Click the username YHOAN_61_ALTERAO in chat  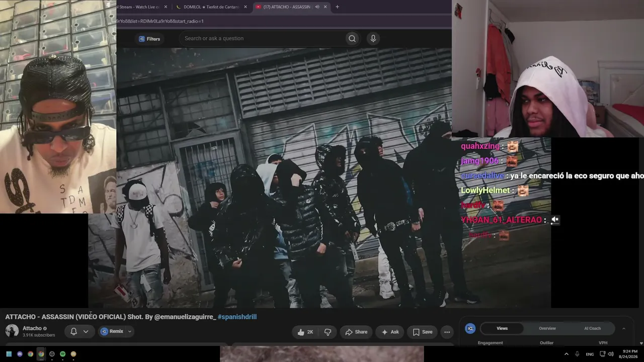[501, 220]
